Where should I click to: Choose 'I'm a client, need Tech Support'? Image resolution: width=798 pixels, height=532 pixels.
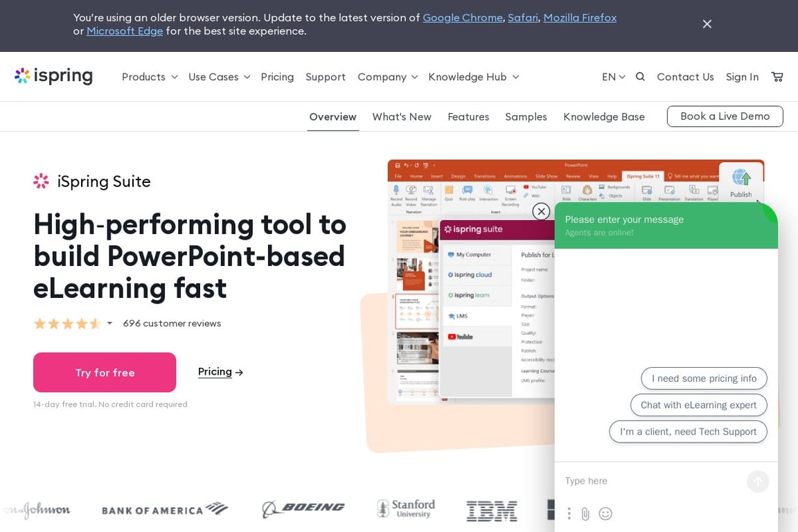point(688,432)
